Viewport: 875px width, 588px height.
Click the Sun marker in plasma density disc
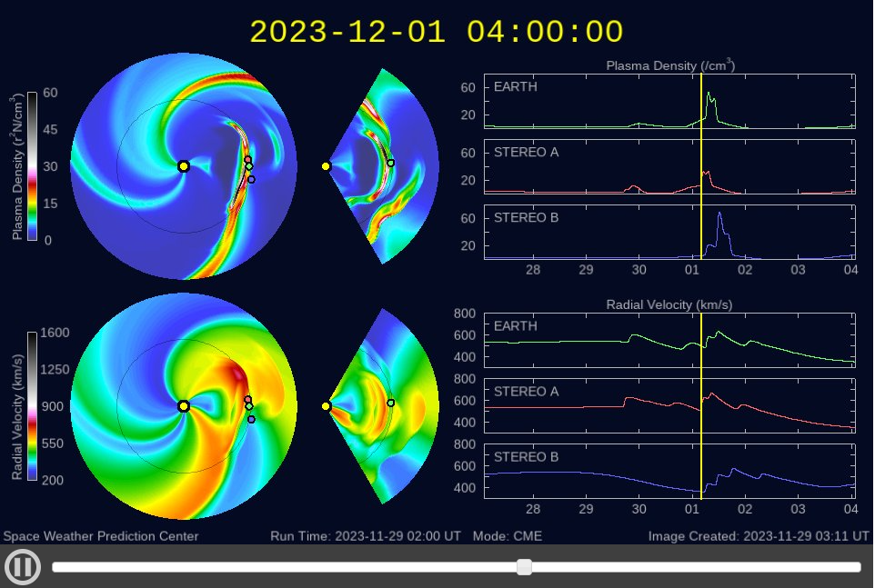(x=184, y=166)
